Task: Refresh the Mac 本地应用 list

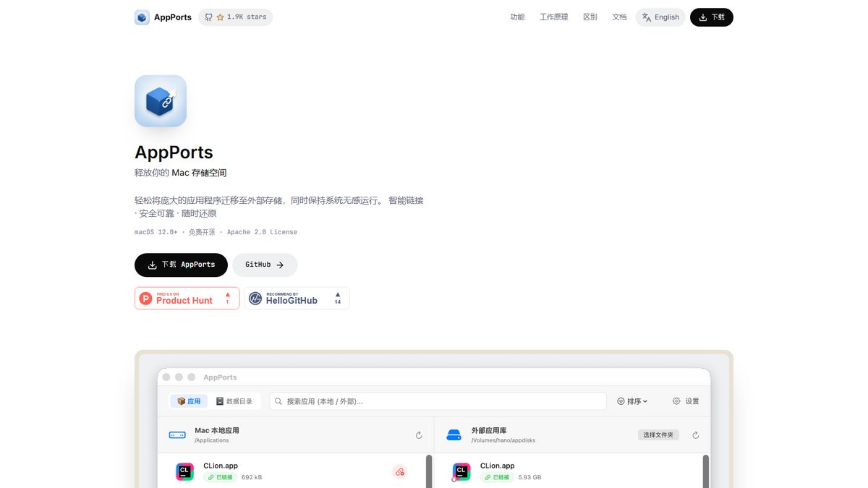Action: tap(419, 435)
